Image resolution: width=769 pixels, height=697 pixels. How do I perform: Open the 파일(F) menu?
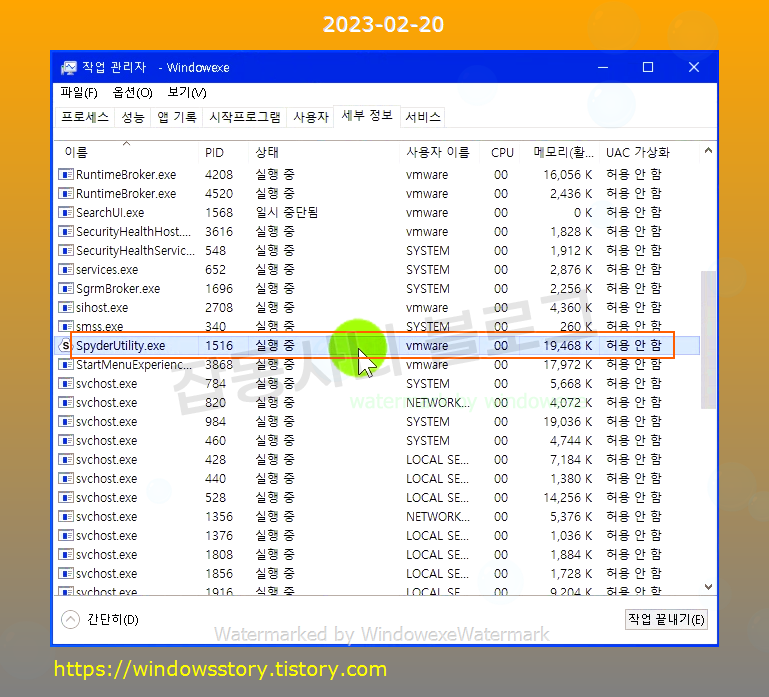coord(78,93)
